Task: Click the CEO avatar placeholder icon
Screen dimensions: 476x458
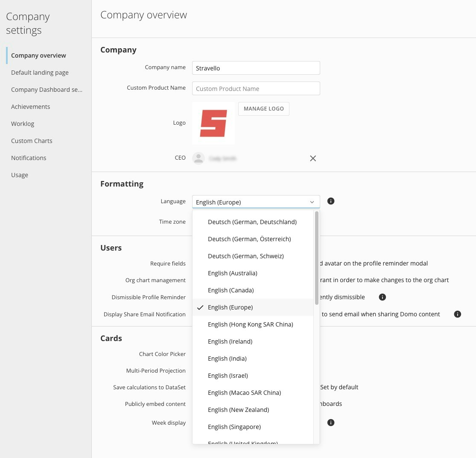Action: 199,158
